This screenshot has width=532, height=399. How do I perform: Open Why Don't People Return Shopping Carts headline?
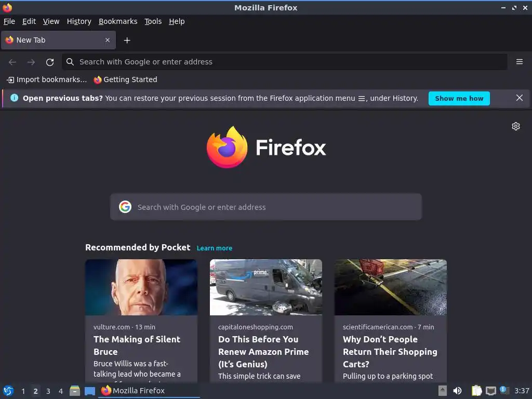pyautogui.click(x=390, y=352)
